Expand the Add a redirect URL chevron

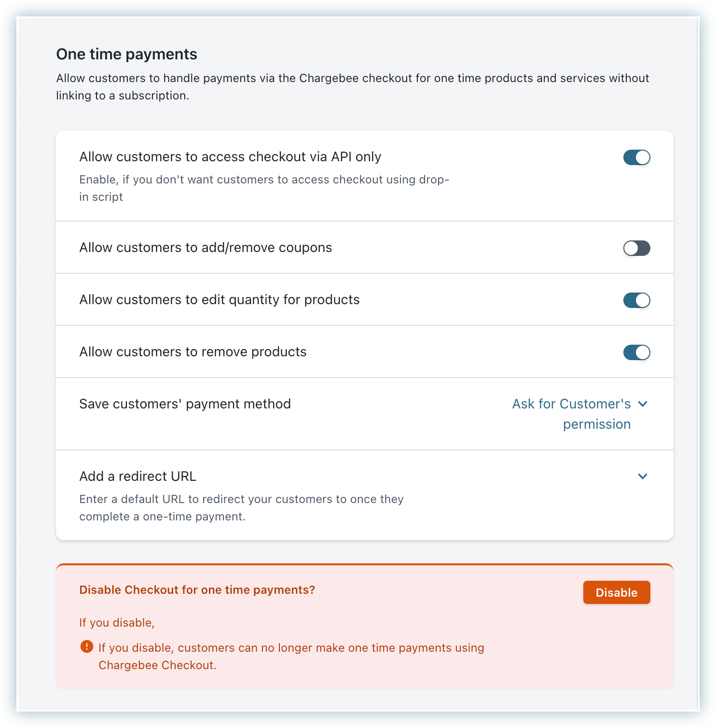643,476
